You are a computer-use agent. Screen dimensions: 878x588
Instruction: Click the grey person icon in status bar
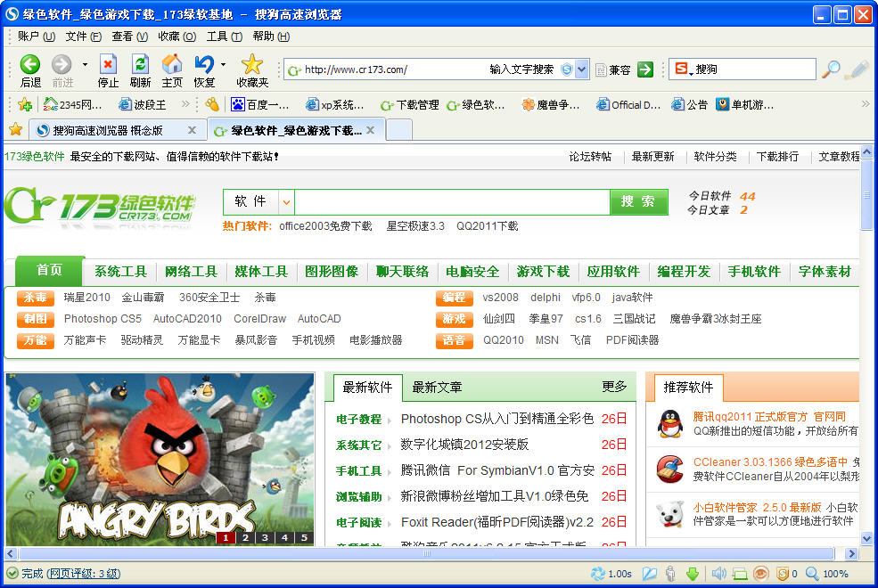671,574
